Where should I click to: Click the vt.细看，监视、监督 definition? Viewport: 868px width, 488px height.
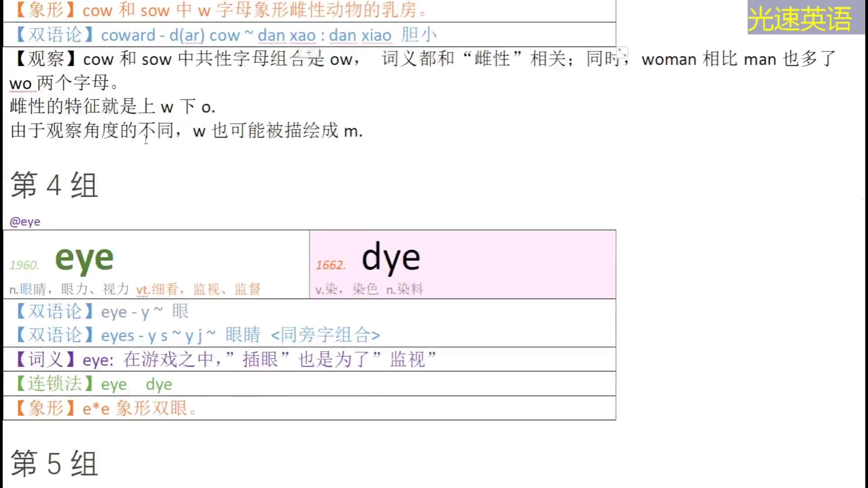198,289
